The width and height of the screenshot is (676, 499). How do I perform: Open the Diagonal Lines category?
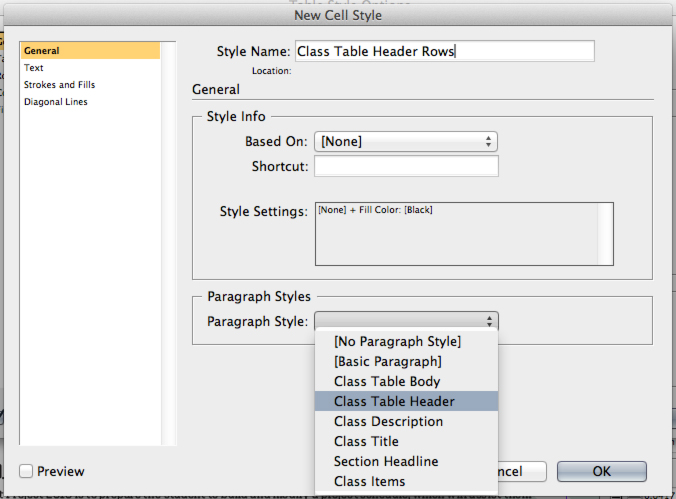[x=56, y=102]
